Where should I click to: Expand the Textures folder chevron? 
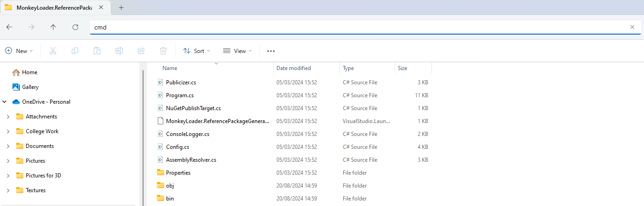(8, 190)
